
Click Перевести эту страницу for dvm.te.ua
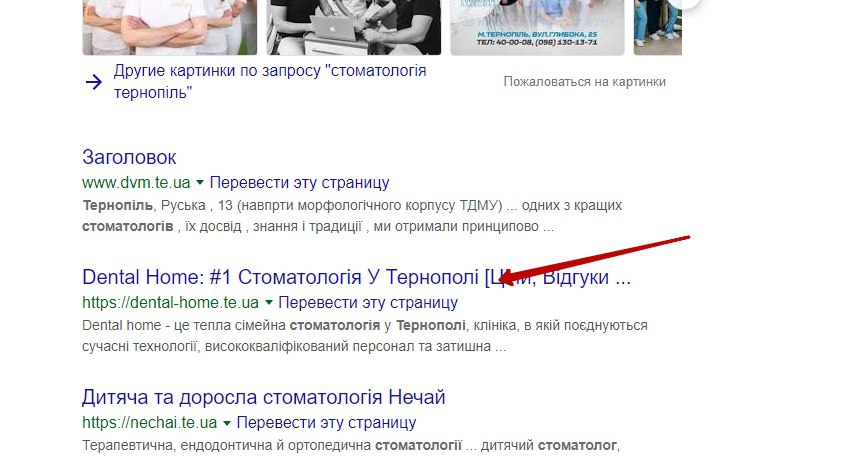pyautogui.click(x=300, y=182)
